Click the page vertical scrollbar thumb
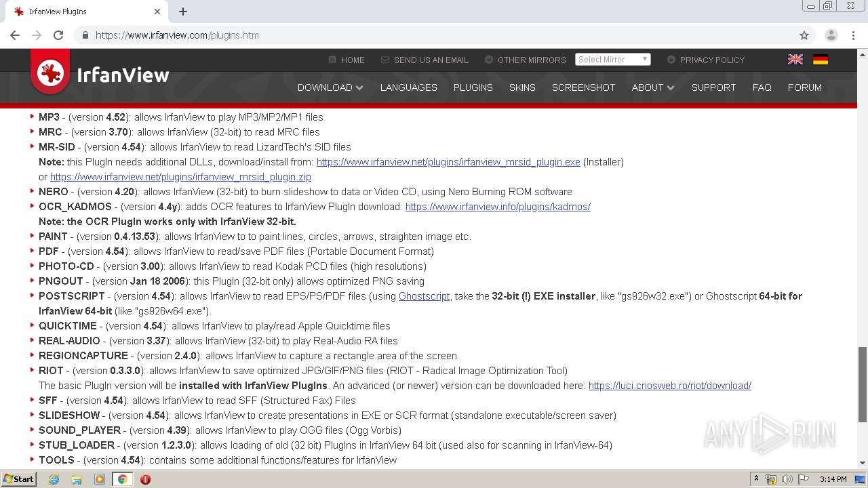Viewport: 868px width, 488px height. 863,385
